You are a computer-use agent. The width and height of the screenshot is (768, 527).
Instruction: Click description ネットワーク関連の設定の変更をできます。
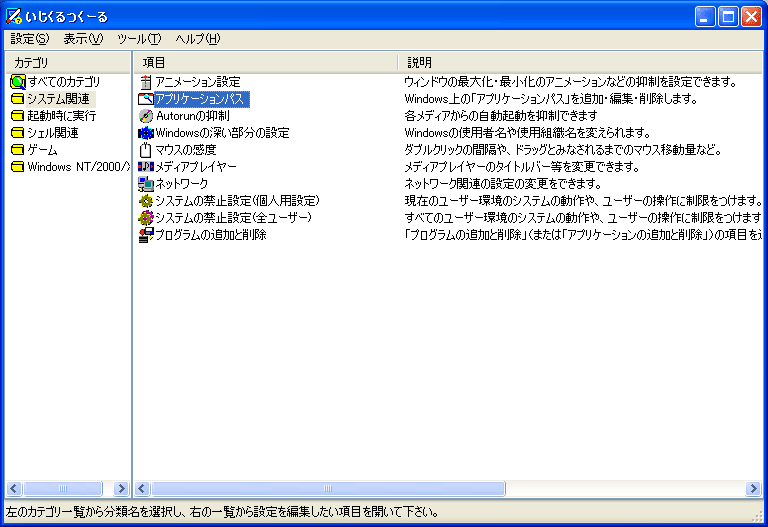[x=503, y=184]
